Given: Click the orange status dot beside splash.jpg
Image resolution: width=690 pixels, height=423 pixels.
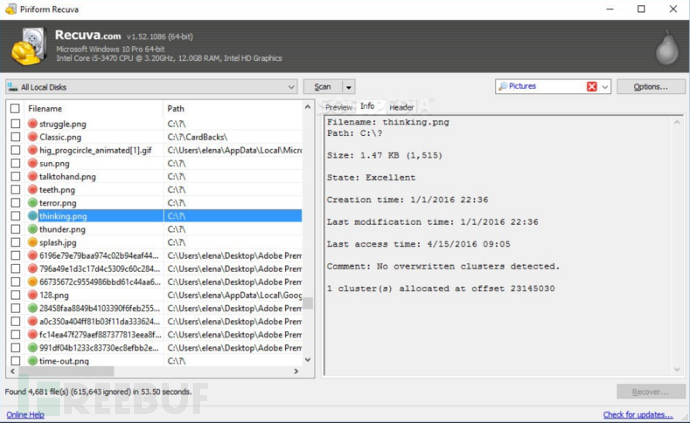Looking at the screenshot, I should 33,242.
